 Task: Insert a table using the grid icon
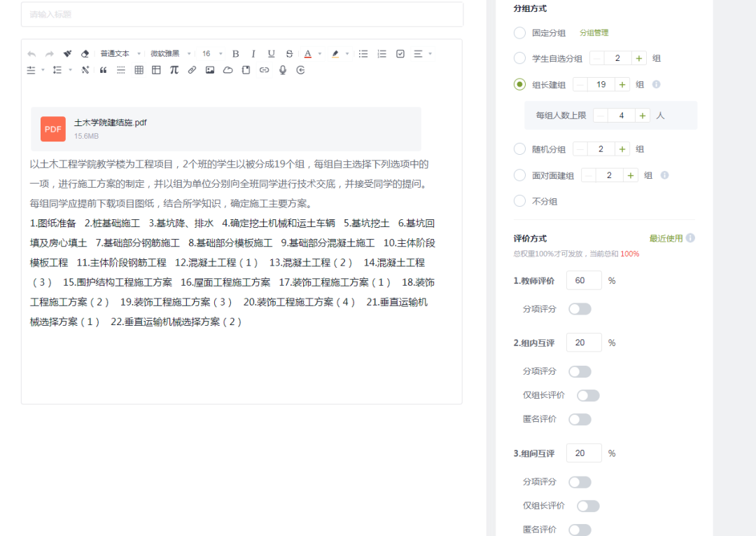[139, 70]
